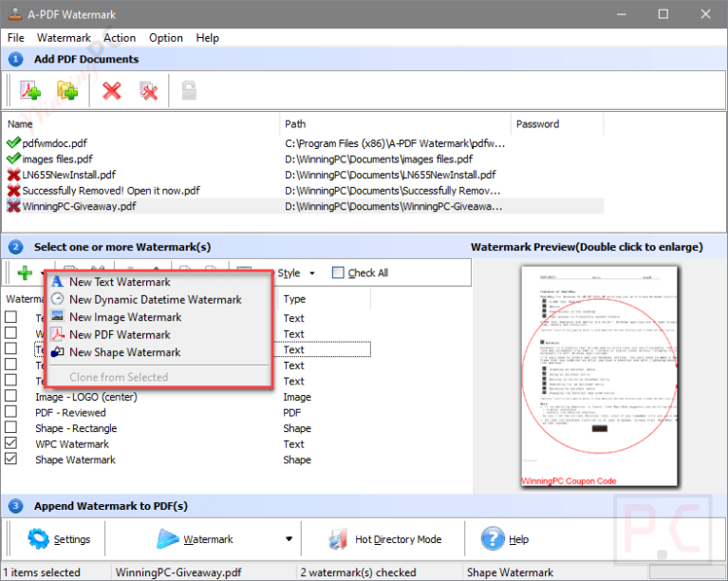The width and height of the screenshot is (728, 581).
Task: Check the Image - LOGO (center) checkbox
Action: coord(10,396)
